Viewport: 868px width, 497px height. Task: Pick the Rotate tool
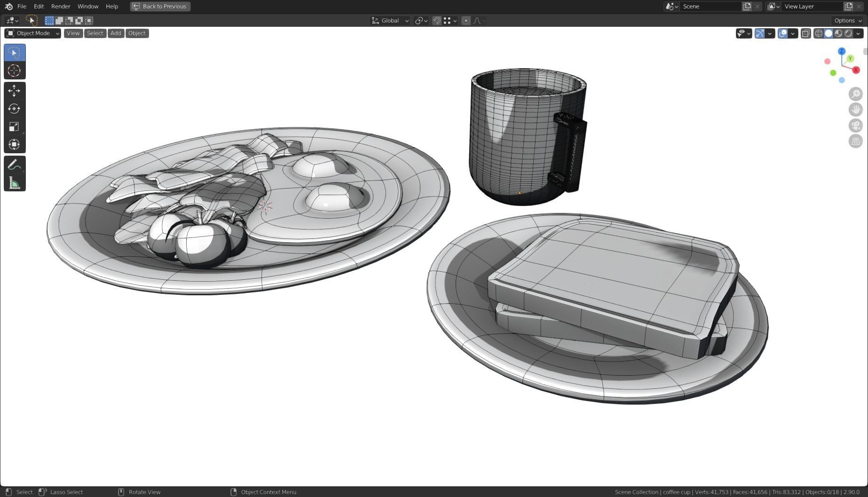(15, 109)
